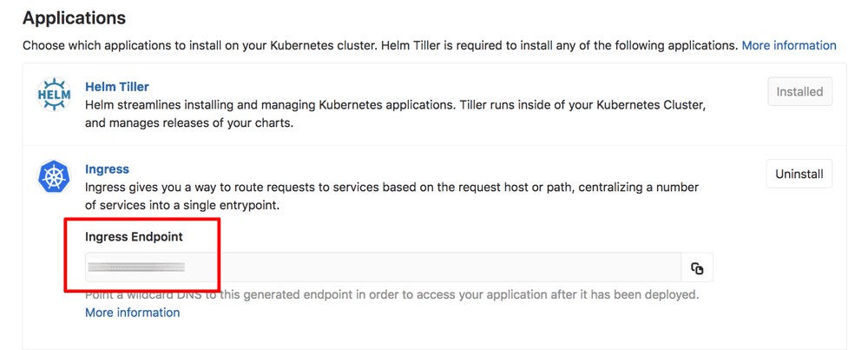The image size is (868, 350).
Task: Click the "Point a wildcard DNS" help text
Action: (391, 294)
